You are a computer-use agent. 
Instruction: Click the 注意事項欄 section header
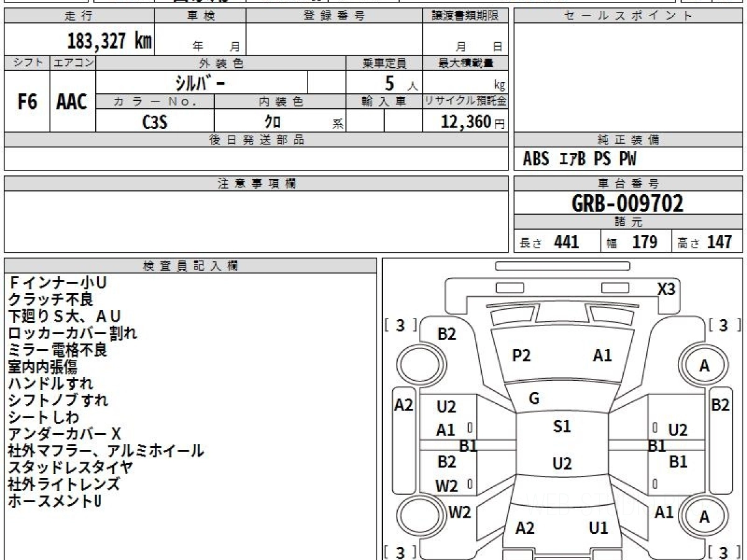click(x=256, y=184)
